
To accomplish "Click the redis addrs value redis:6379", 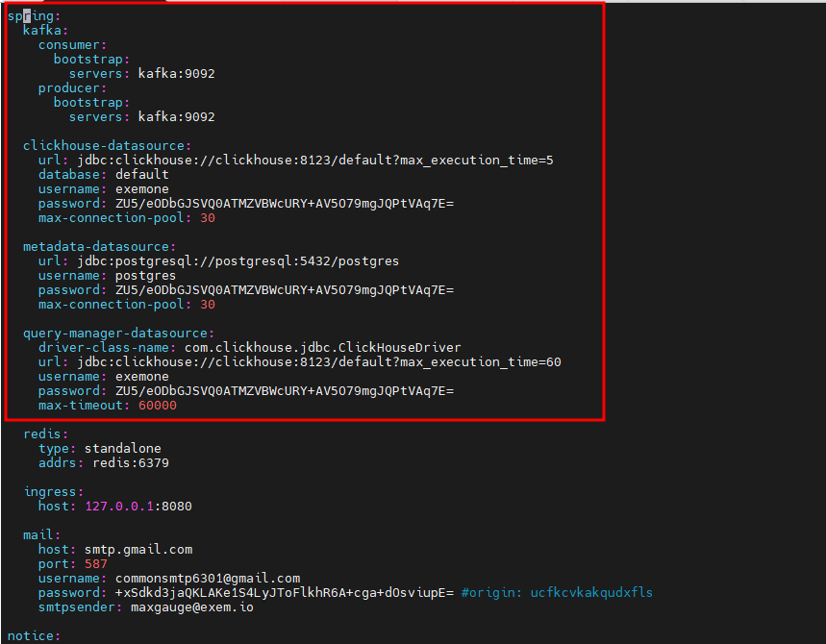I will pos(131,463).
